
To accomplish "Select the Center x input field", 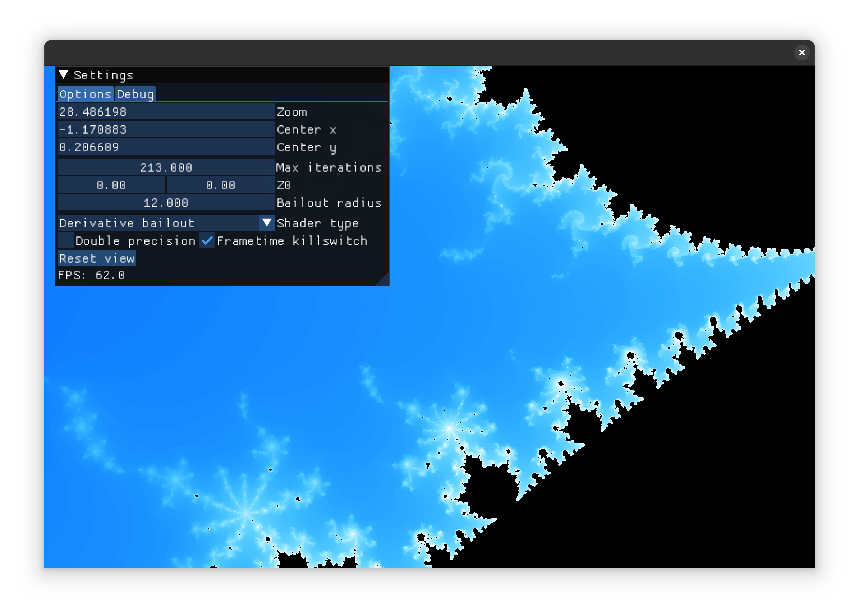I will (x=166, y=129).
